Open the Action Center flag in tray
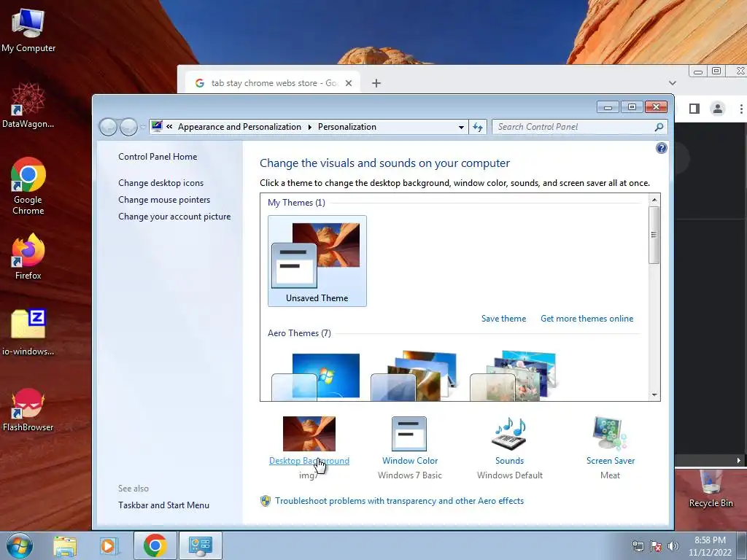Screen dimensions: 747x560 (x=656, y=546)
